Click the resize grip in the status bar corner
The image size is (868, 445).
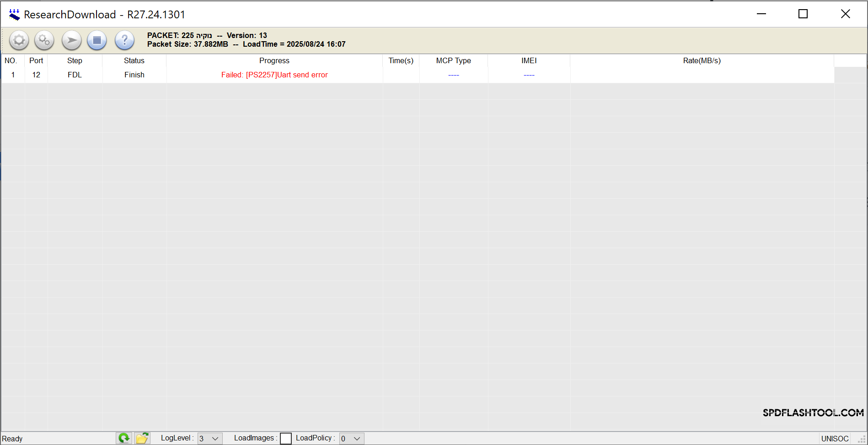(x=862, y=440)
